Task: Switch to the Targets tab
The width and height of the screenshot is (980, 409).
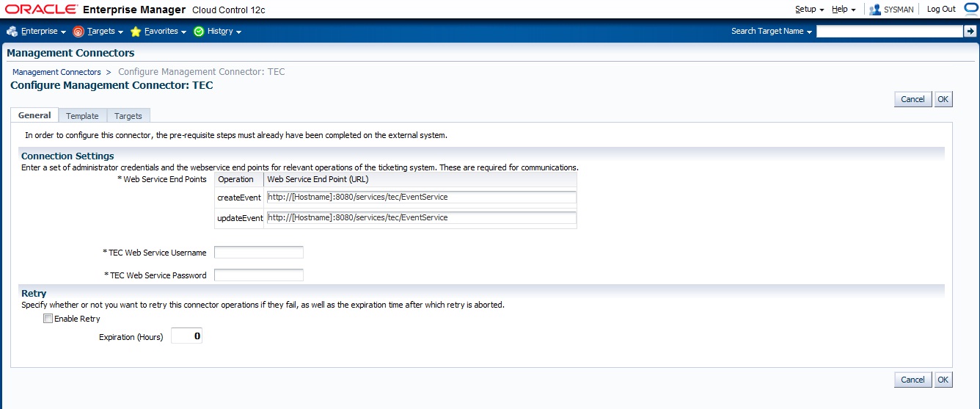Action: 128,116
